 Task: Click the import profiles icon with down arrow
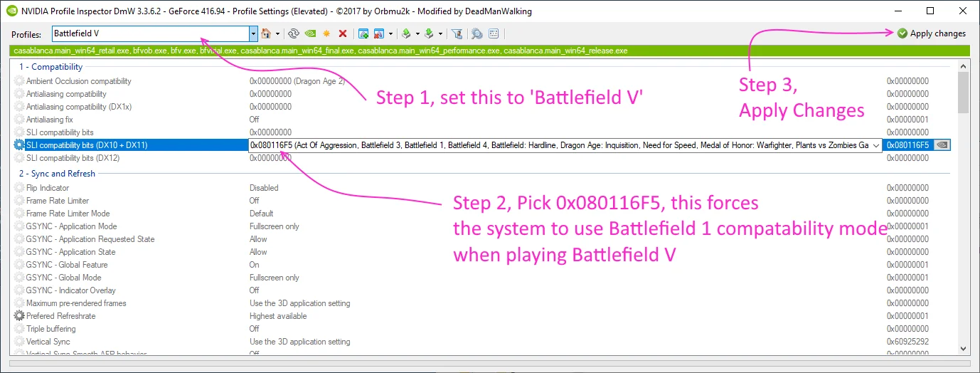tap(429, 33)
